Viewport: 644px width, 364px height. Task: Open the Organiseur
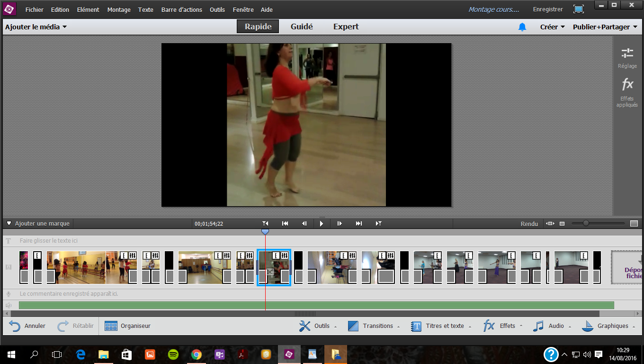[128, 326]
